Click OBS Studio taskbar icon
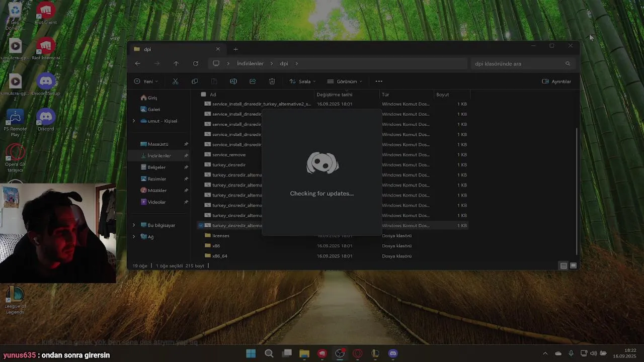The image size is (644, 362). (340, 353)
